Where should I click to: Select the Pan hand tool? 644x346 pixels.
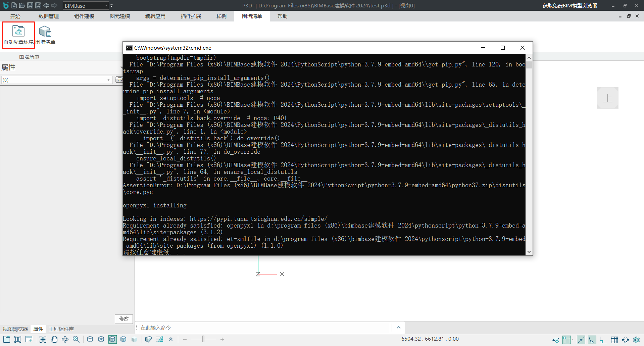click(x=54, y=339)
